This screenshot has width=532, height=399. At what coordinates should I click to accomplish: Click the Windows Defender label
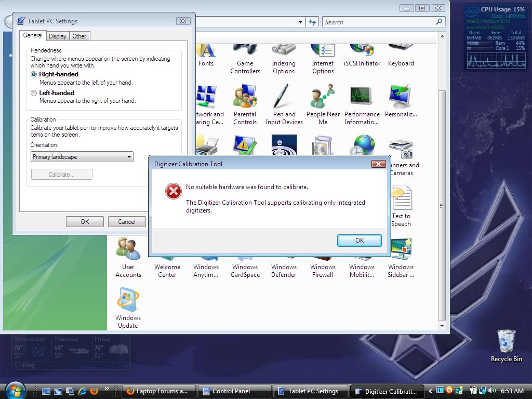(284, 271)
